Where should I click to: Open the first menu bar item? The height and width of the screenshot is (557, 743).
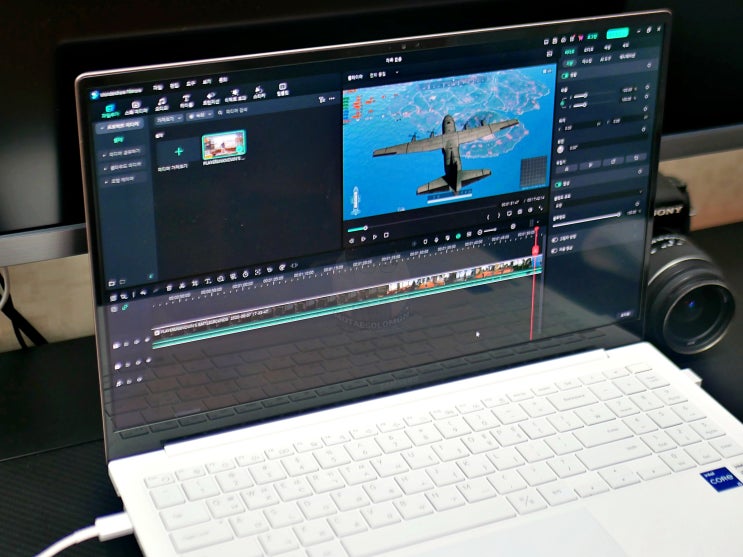click(x=158, y=88)
